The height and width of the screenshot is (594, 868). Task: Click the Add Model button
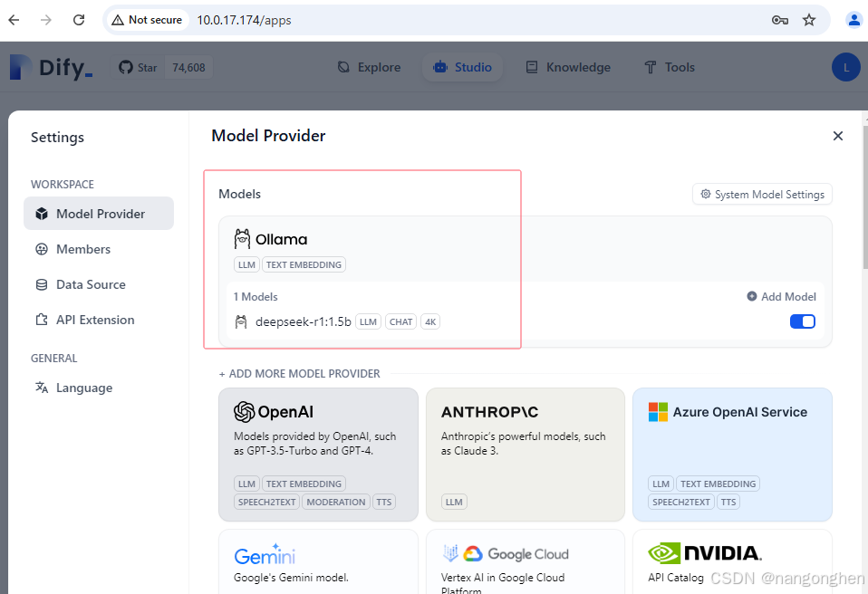[781, 296]
